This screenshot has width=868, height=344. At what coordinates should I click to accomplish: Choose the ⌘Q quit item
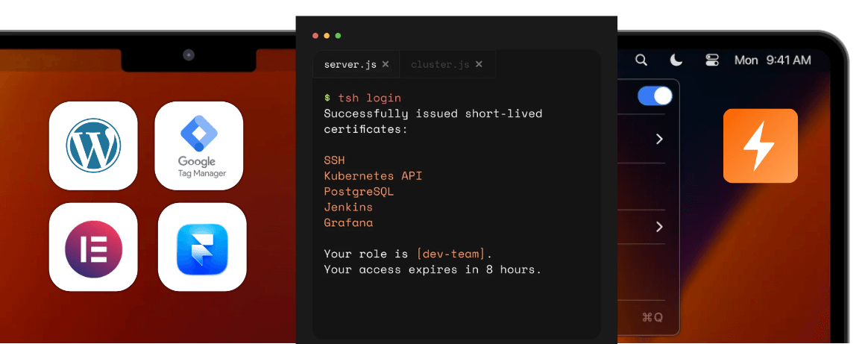click(652, 318)
